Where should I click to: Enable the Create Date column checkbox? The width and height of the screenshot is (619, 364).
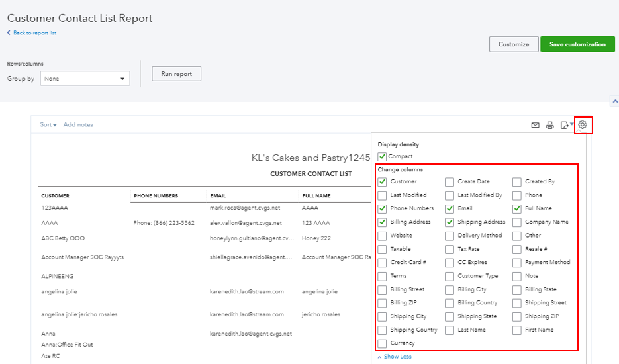coord(450,181)
